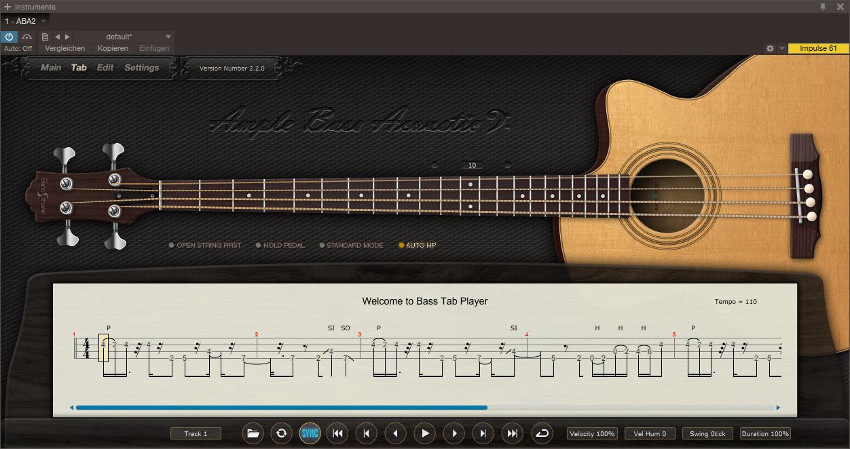The image size is (850, 449).
Task: Toggle the plugin power button
Action: click(9, 37)
